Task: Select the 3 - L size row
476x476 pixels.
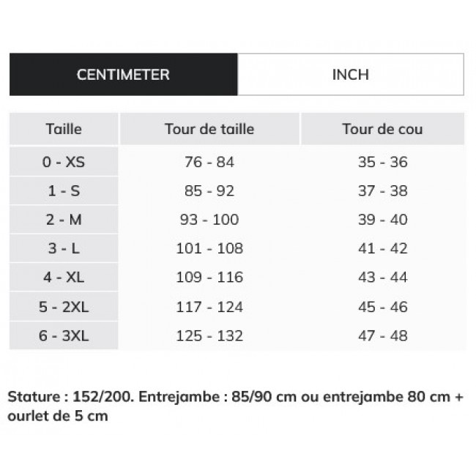Action: click(x=64, y=248)
